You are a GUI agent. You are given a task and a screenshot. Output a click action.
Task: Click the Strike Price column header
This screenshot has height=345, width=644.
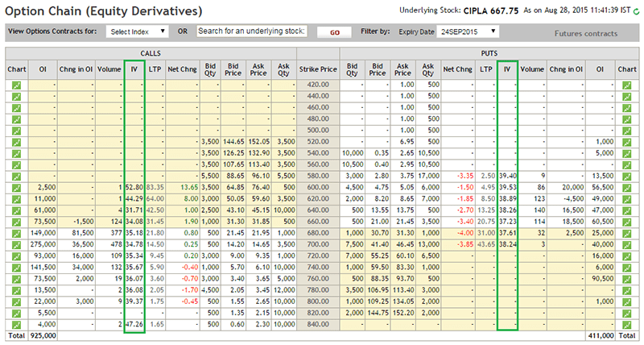pos(318,69)
